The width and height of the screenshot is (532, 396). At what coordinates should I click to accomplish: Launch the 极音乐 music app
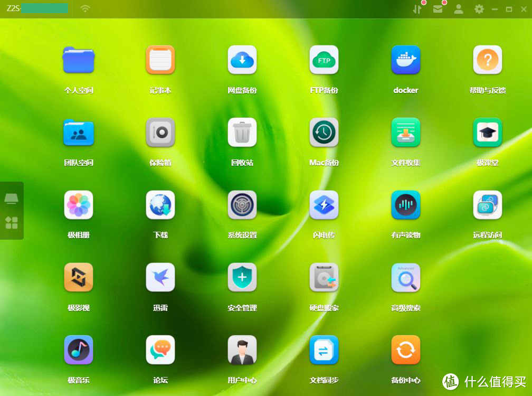pyautogui.click(x=78, y=350)
